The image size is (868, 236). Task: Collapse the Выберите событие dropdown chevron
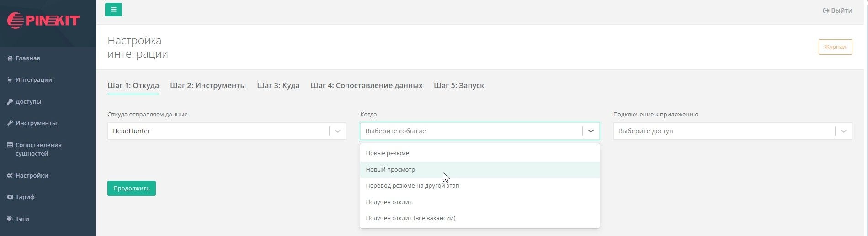coord(591,131)
